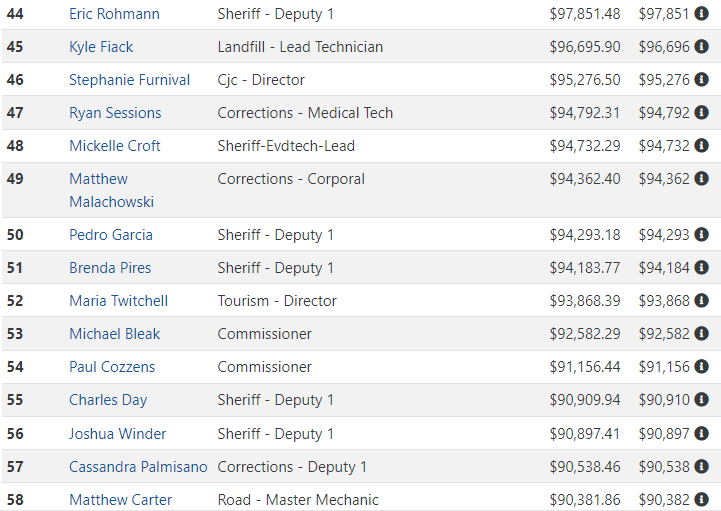
Task: Show info icon in Pedro Garcia row
Action: point(701,235)
